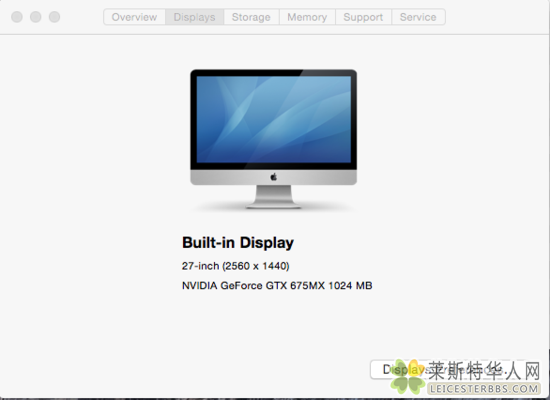Click the blue wallpaper on the iMac screen
550x400 pixels.
click(274, 119)
